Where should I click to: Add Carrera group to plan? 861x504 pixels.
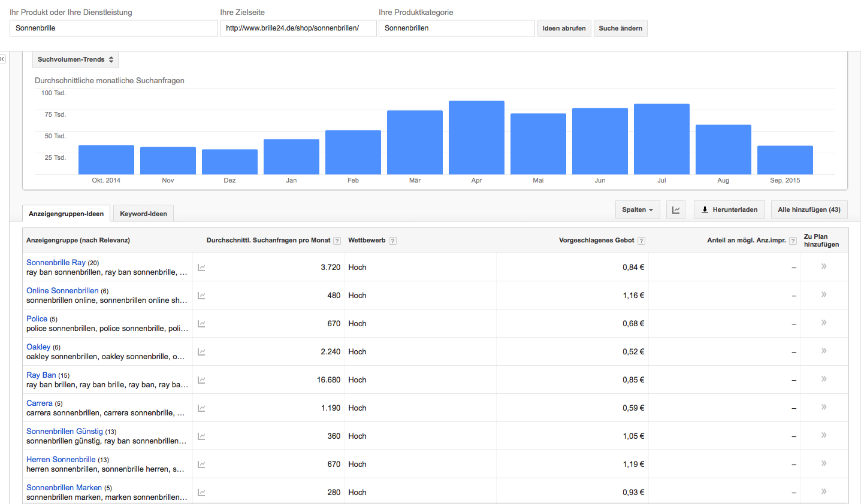pos(824,407)
